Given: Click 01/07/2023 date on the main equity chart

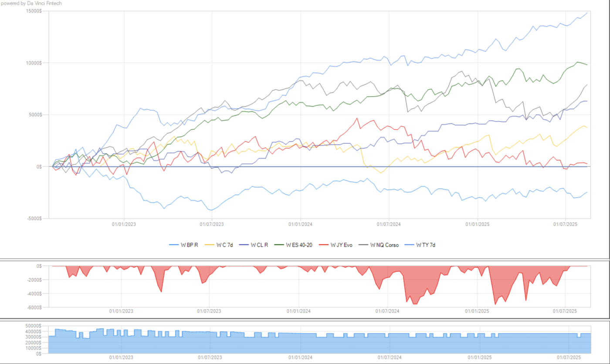Looking at the screenshot, I should [211, 225].
